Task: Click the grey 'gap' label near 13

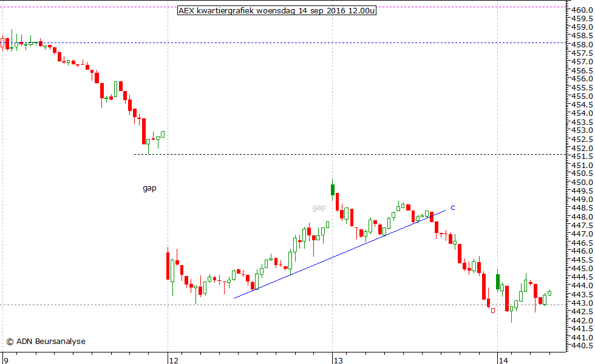Action: pyautogui.click(x=319, y=207)
